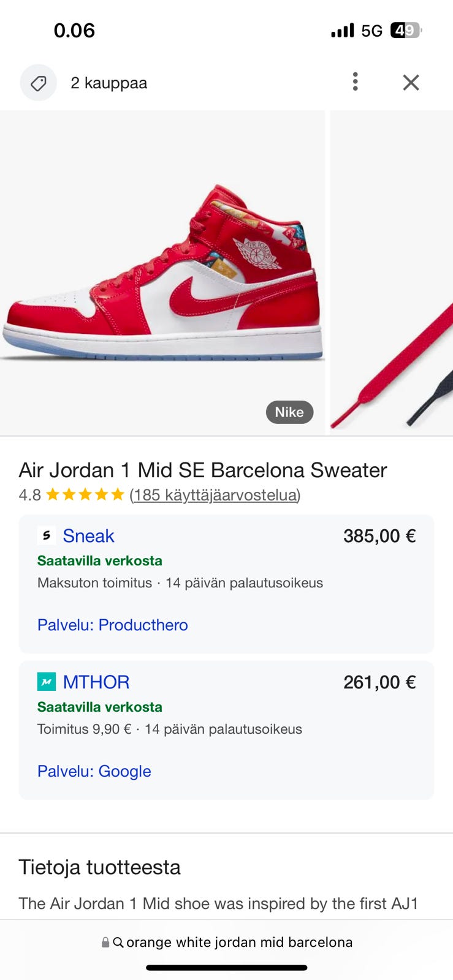Viewport: 453px width, 980px height.
Task: Tap the Palvelu: Producthero link
Action: click(113, 625)
